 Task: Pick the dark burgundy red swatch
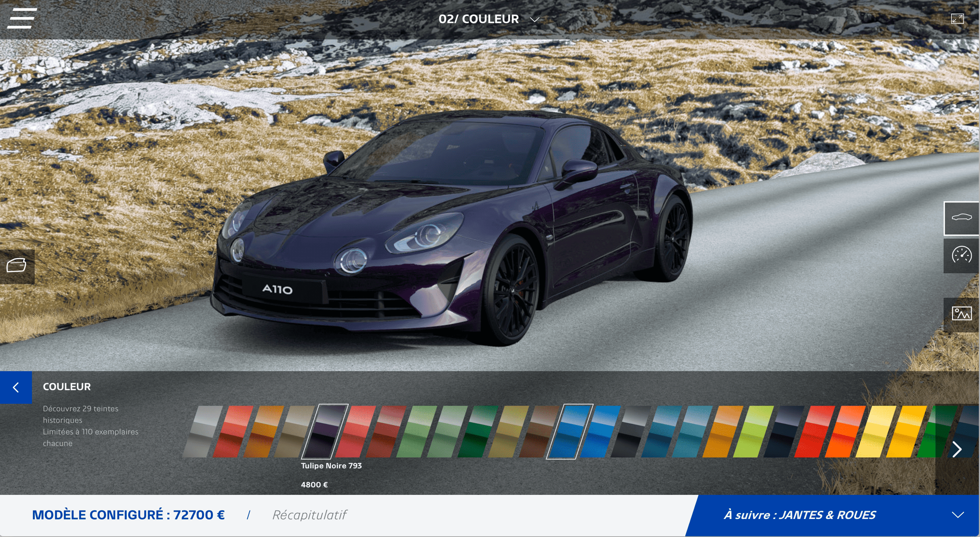tap(386, 431)
